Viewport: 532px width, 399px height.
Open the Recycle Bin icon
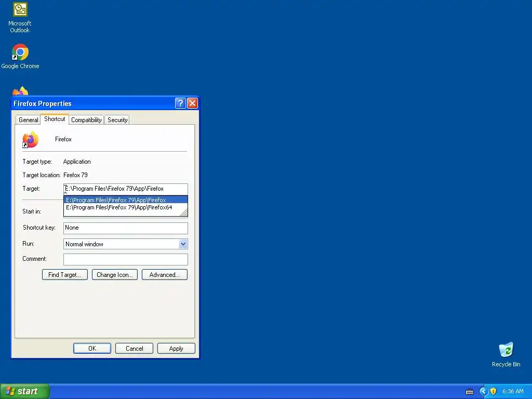pos(506,354)
